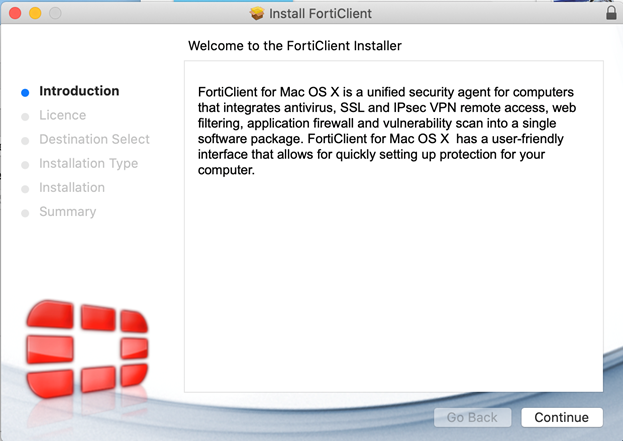Viewport: 623px width, 441px height.
Task: Select the Licence step in sidebar
Action: pyautogui.click(x=62, y=115)
